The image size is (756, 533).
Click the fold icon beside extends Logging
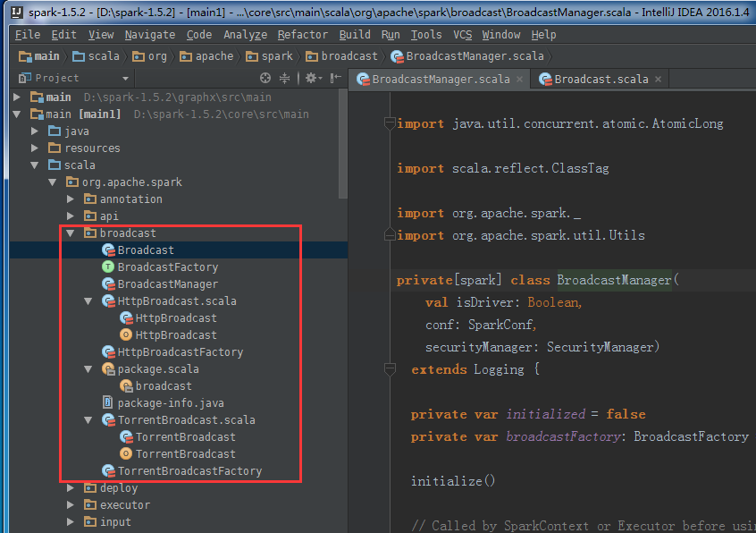click(x=390, y=369)
